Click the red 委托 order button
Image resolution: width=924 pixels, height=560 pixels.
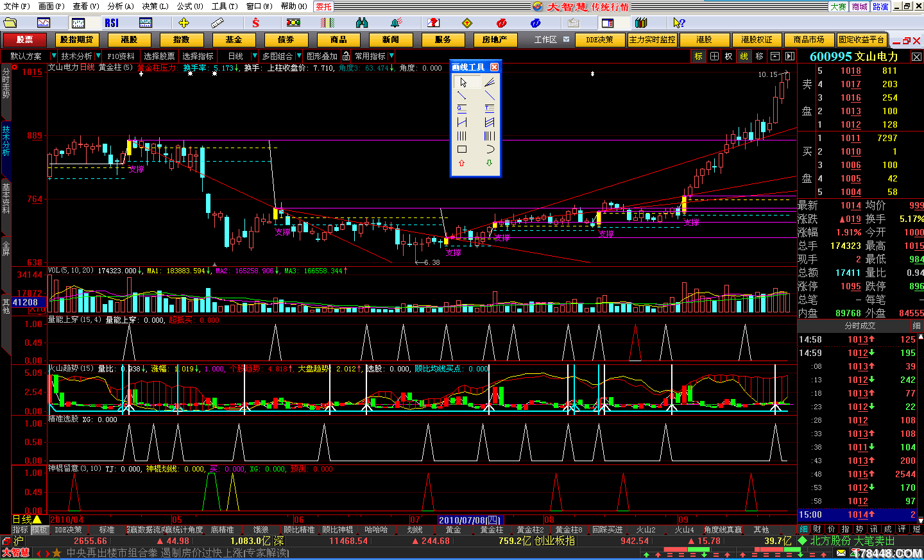pos(323,6)
